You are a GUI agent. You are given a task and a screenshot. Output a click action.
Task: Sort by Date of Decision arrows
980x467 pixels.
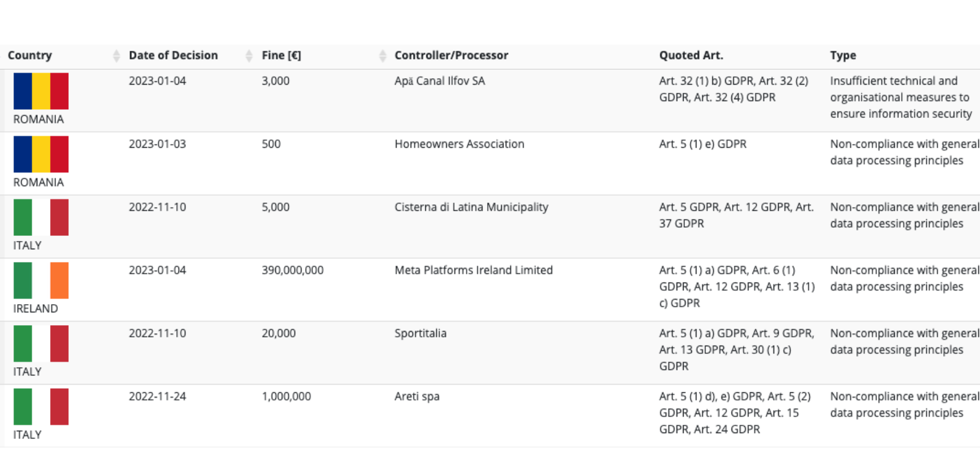249,55
